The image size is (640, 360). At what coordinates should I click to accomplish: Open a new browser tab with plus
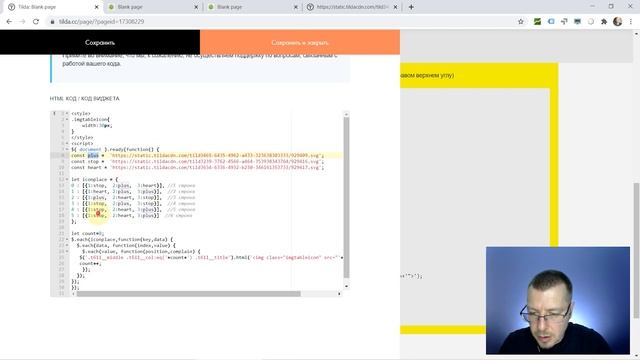click(x=411, y=7)
